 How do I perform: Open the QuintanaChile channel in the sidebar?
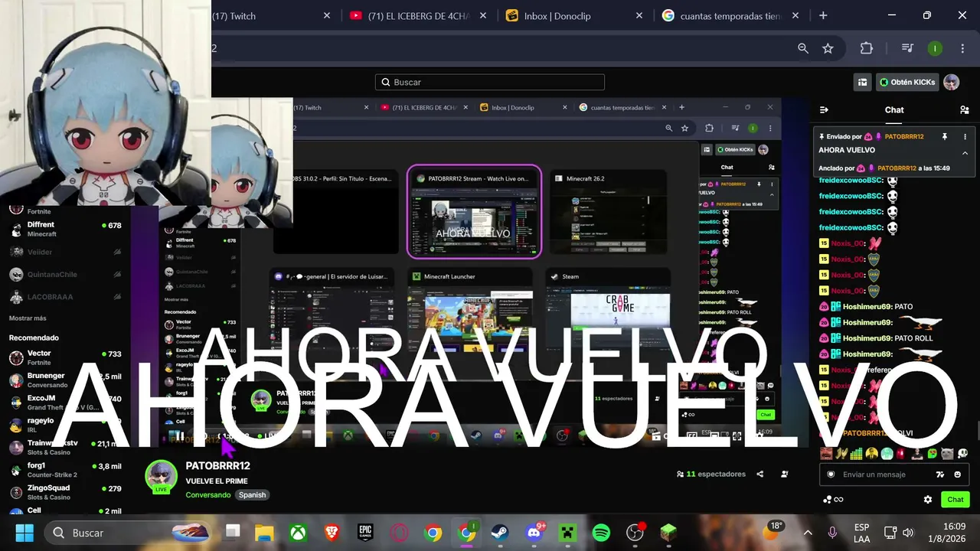65,275
